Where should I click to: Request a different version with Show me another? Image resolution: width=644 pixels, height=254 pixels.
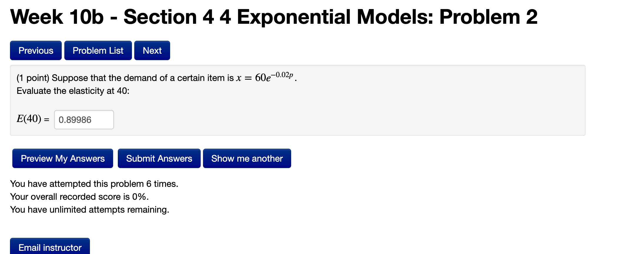246,158
